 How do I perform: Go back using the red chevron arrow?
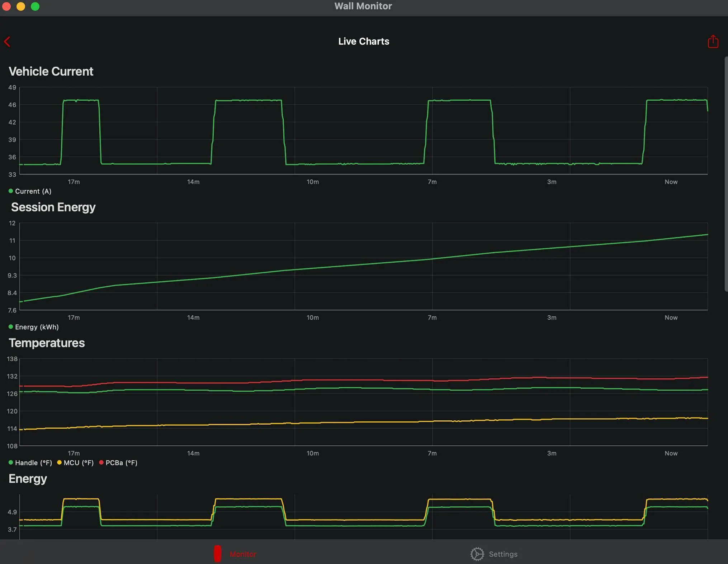[x=7, y=42]
